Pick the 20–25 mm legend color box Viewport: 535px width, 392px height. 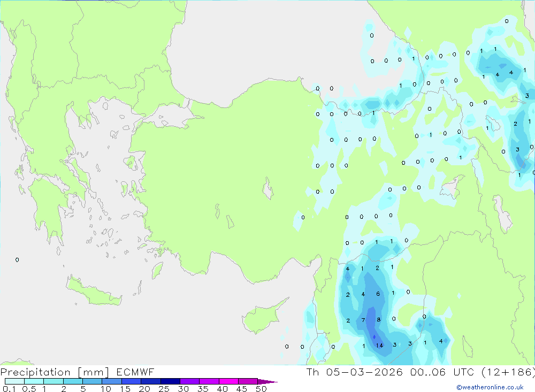tap(150, 381)
